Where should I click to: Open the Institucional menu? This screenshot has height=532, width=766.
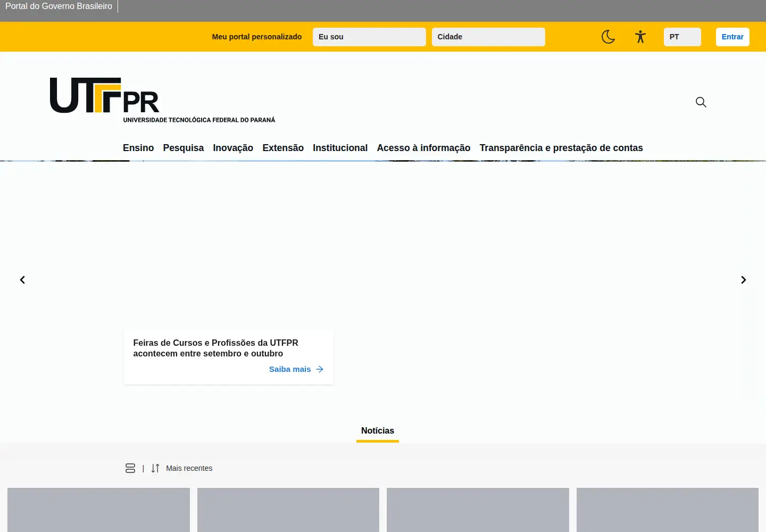click(x=340, y=148)
